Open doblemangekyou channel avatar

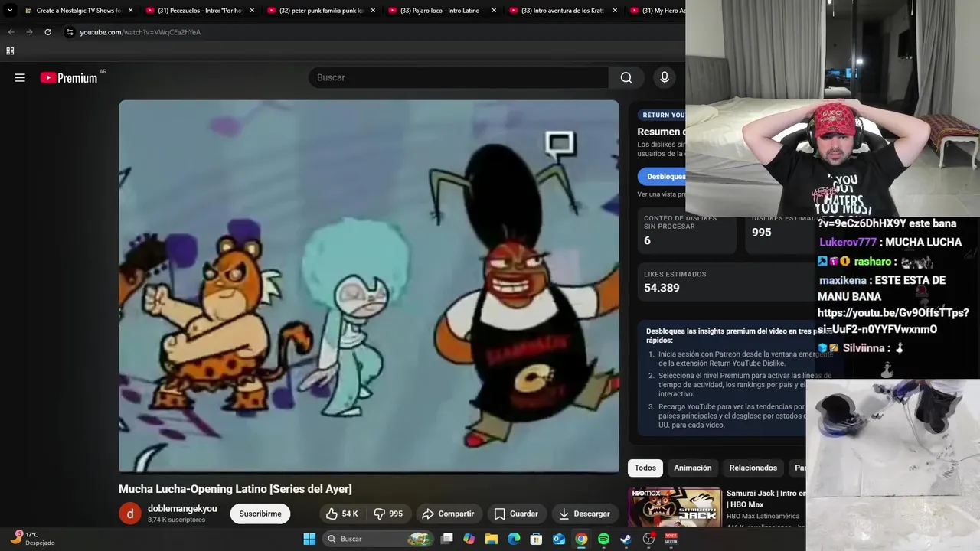(130, 514)
